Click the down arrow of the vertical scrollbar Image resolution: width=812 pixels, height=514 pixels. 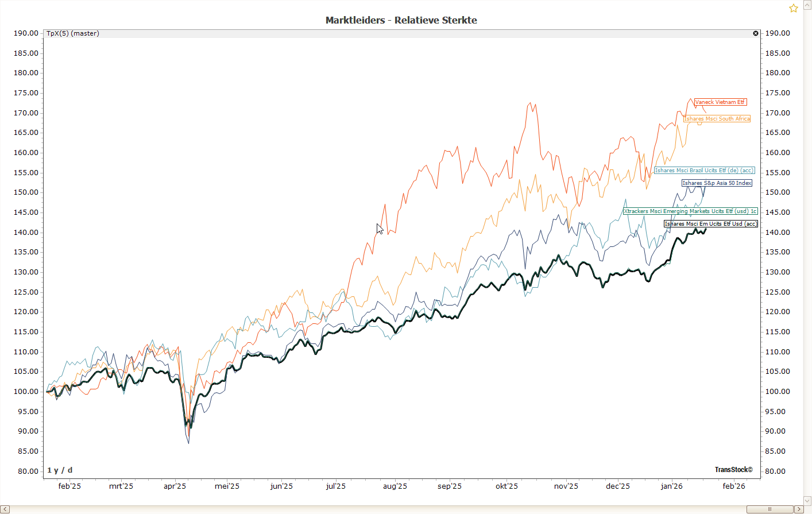point(807,500)
